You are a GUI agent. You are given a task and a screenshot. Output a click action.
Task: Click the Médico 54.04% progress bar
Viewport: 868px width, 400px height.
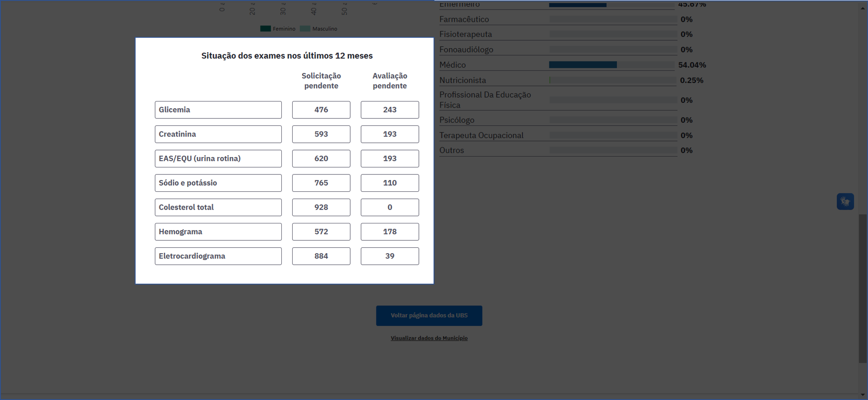click(x=612, y=65)
